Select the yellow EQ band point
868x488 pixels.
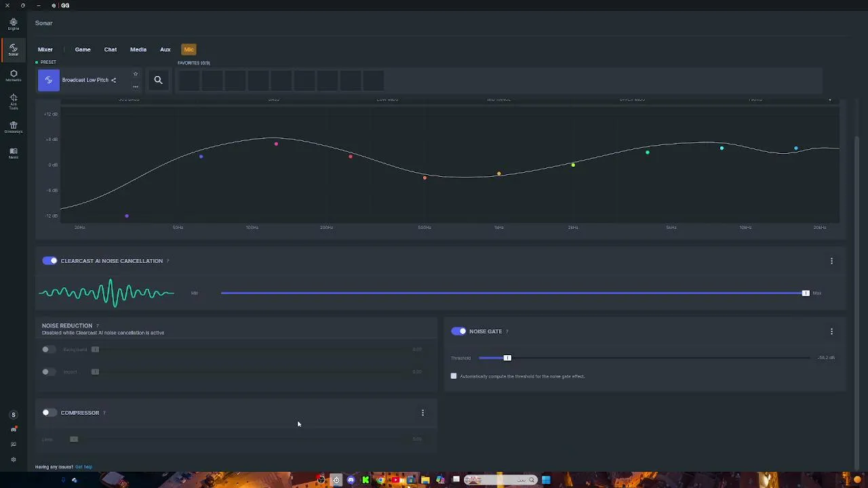pyautogui.click(x=573, y=165)
